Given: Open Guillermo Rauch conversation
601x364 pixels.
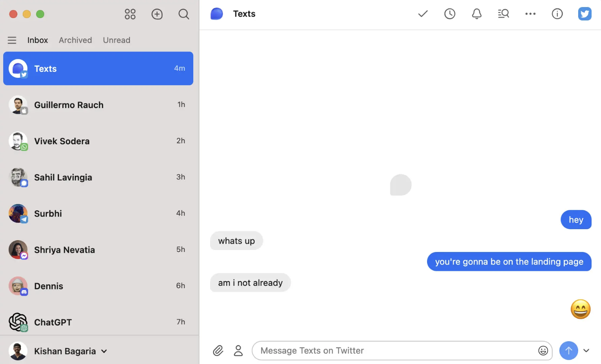Looking at the screenshot, I should coord(98,105).
